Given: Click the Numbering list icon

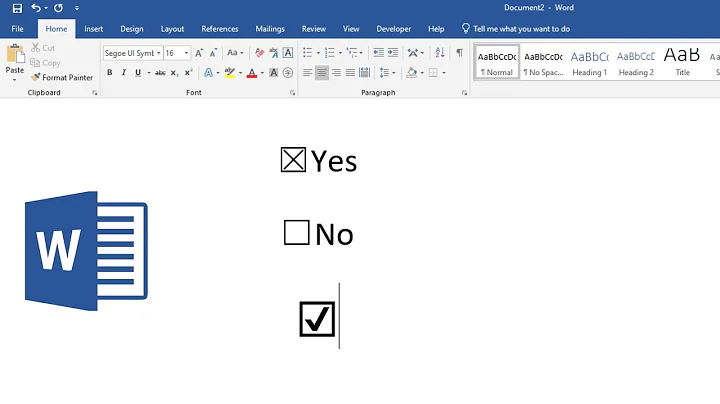Looking at the screenshot, I should pos(329,53).
